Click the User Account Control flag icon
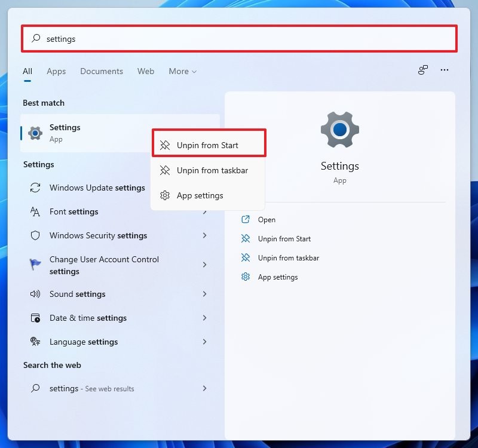478x448 pixels. click(x=35, y=264)
